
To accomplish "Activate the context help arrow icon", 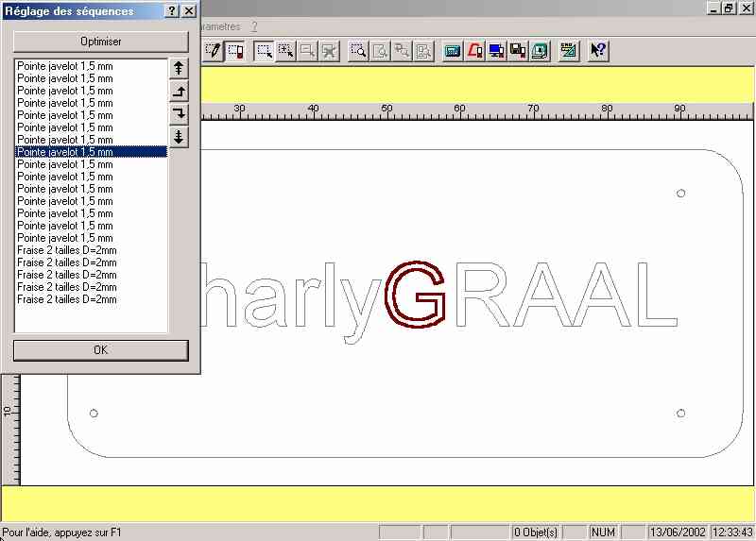I will pos(598,51).
